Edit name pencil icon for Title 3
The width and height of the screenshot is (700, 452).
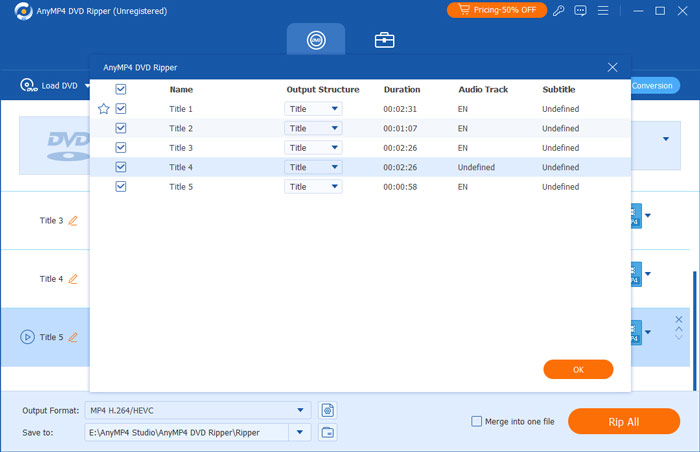pos(73,221)
